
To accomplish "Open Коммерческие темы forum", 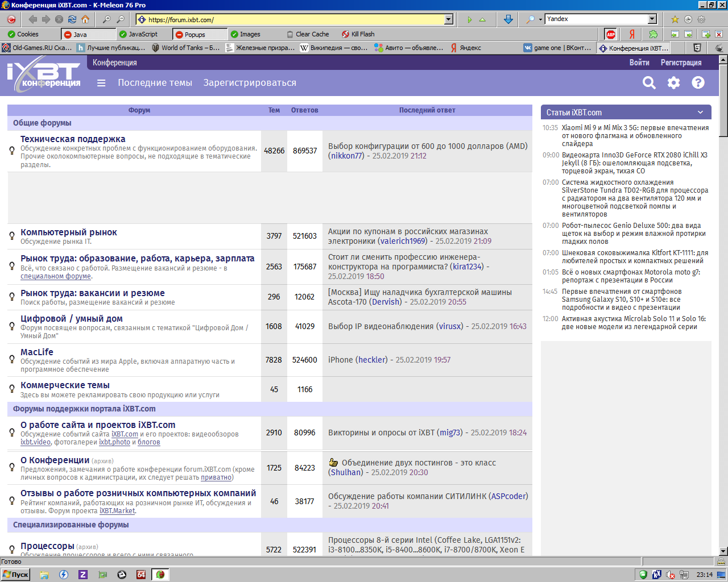I will (x=65, y=385).
